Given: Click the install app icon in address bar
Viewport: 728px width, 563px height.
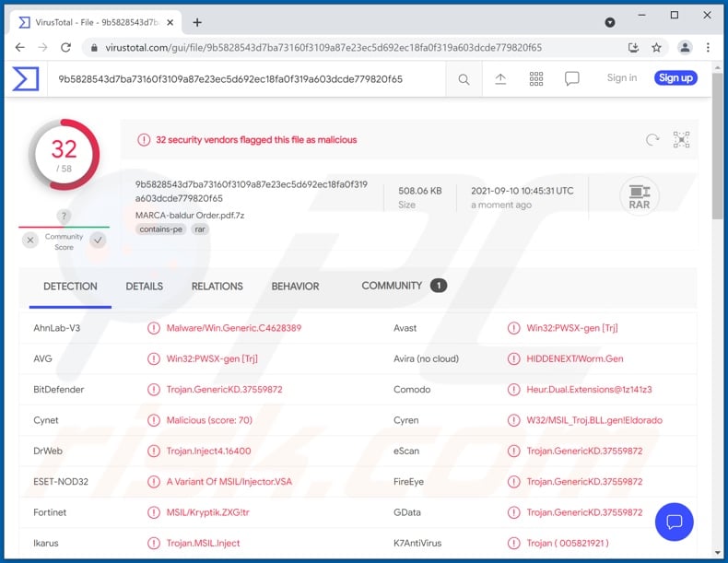Looking at the screenshot, I should pyautogui.click(x=633, y=47).
